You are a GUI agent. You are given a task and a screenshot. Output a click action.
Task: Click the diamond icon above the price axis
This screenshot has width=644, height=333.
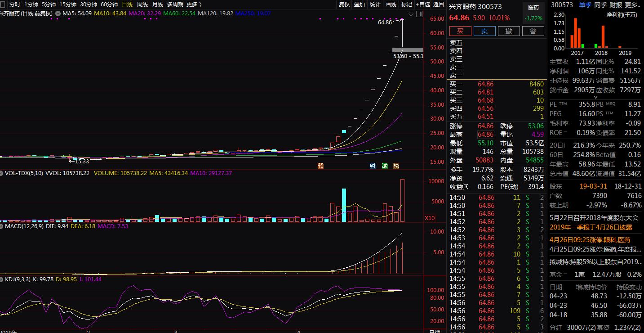(x=410, y=13)
